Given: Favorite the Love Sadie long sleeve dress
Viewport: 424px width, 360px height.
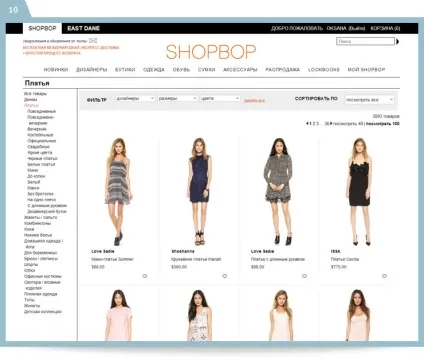Looking at the screenshot, I should (x=304, y=276).
